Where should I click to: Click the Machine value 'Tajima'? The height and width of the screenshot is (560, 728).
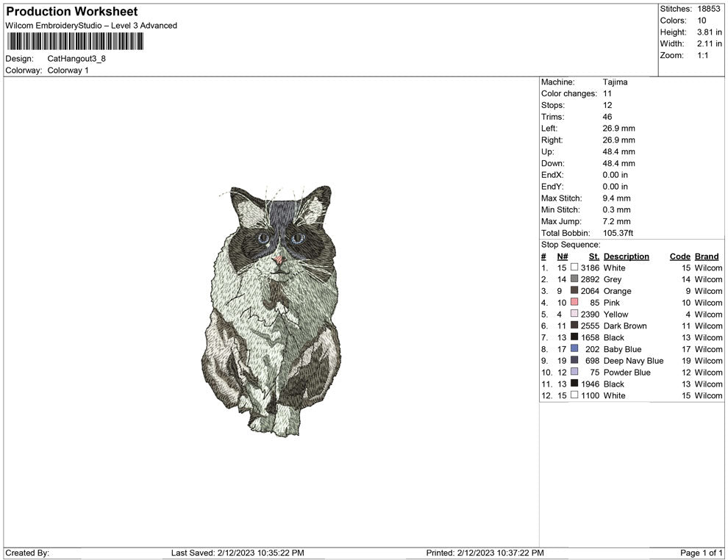pyautogui.click(x=615, y=82)
